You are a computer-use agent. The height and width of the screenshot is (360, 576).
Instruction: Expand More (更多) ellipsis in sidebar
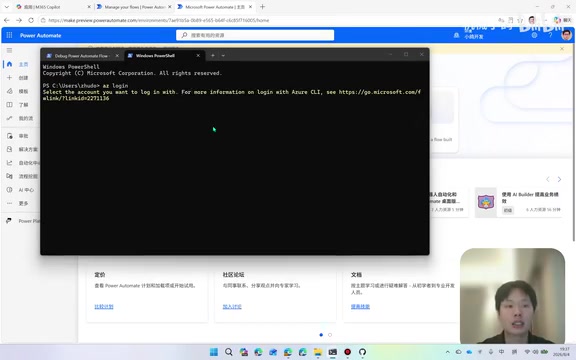click(10, 203)
